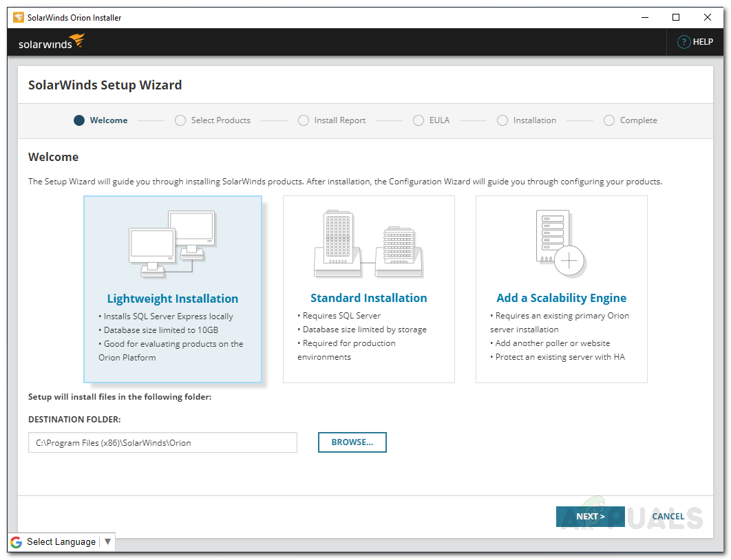The image size is (731, 560).
Task: Close the SolarWinds Orion Installer window
Action: coord(707,18)
